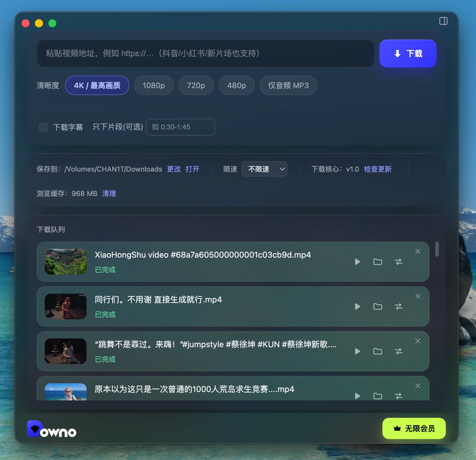Viewport: 476px width, 460px height.
Task: Minimize the window with yellow button
Action: pos(39,23)
